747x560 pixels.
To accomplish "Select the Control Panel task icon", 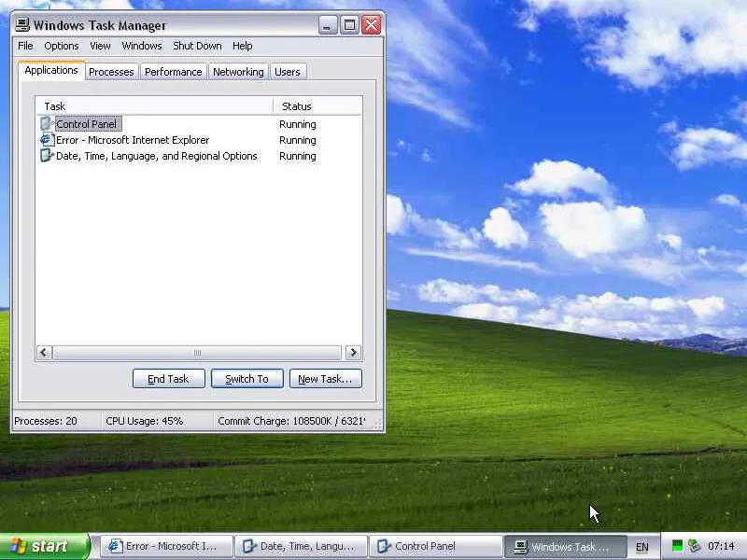I will point(46,124).
